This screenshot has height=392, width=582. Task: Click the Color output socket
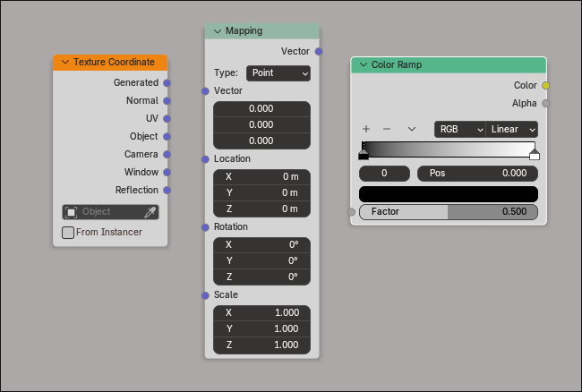point(545,86)
